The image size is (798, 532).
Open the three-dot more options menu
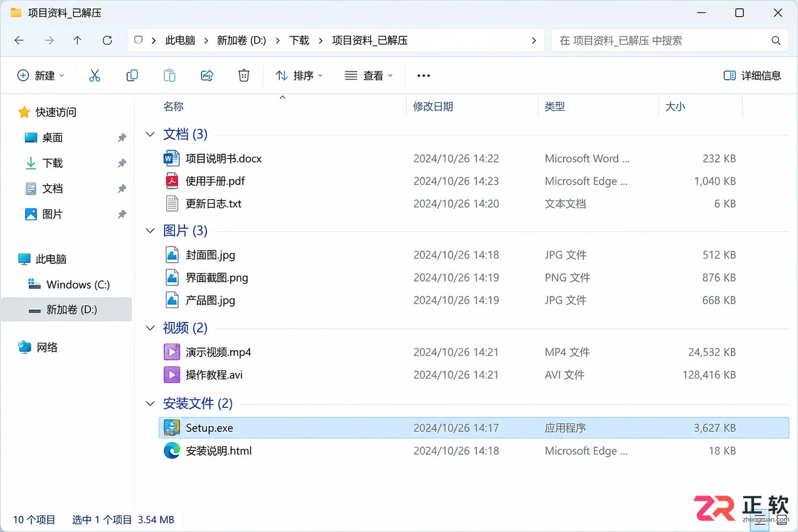tap(423, 76)
